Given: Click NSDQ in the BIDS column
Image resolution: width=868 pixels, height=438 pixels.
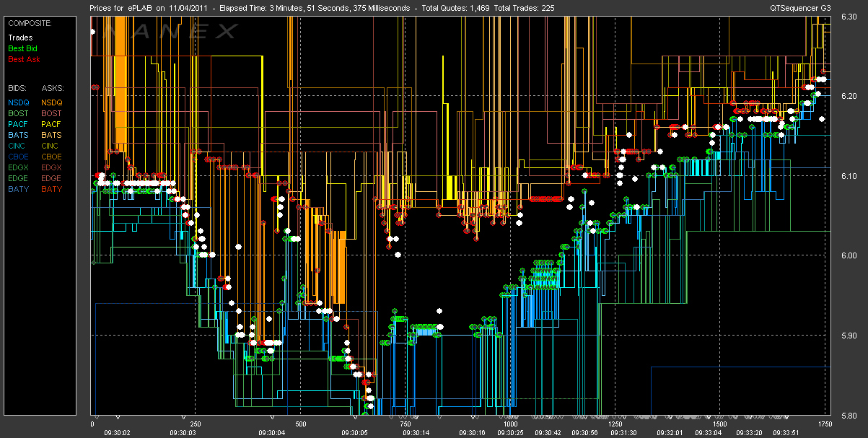Looking at the screenshot, I should point(19,103).
